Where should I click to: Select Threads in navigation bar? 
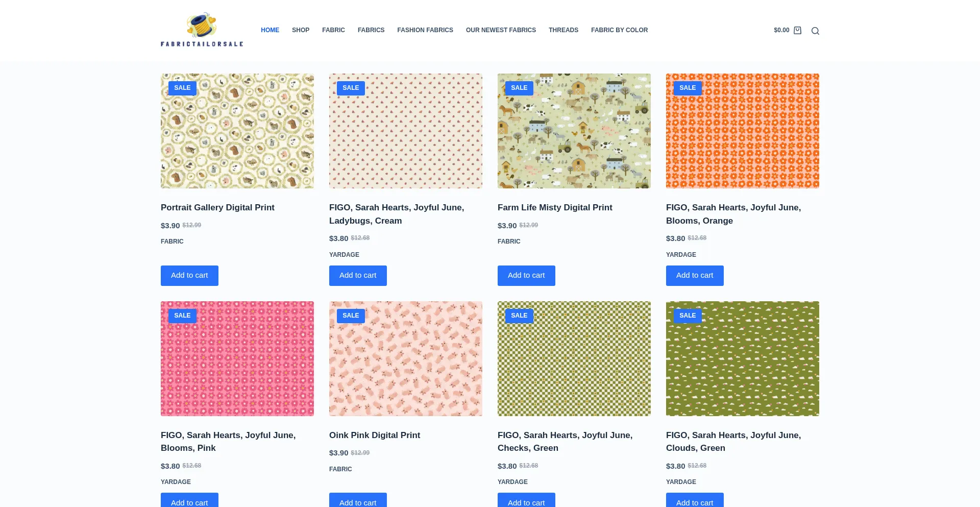click(563, 30)
